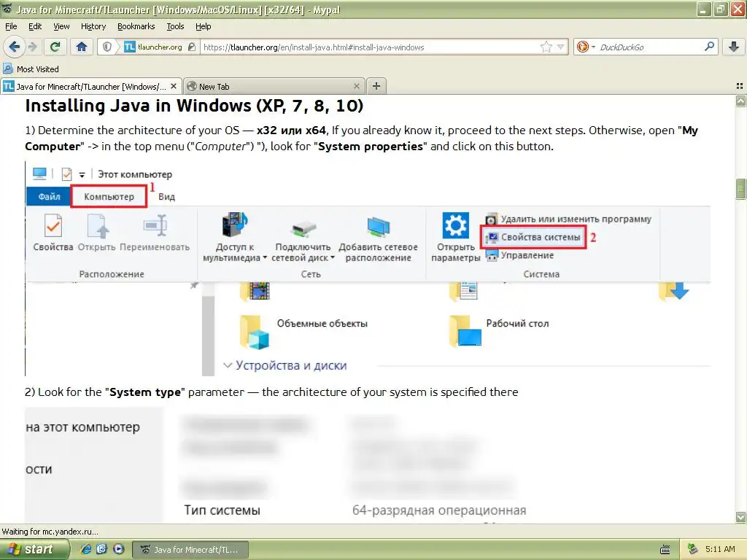Launch the media player quick launch icon
The image size is (747, 560).
point(118,550)
